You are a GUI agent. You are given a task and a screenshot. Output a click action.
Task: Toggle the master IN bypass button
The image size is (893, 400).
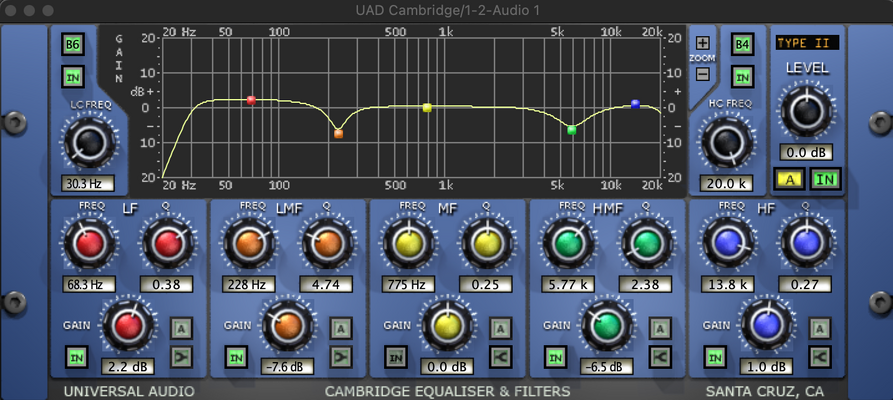[825, 179]
